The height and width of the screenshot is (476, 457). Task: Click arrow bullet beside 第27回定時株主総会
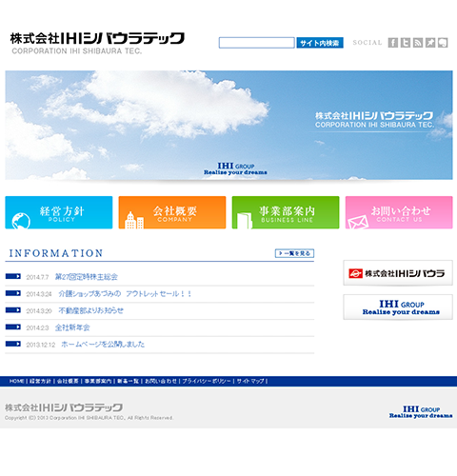pyautogui.click(x=13, y=276)
